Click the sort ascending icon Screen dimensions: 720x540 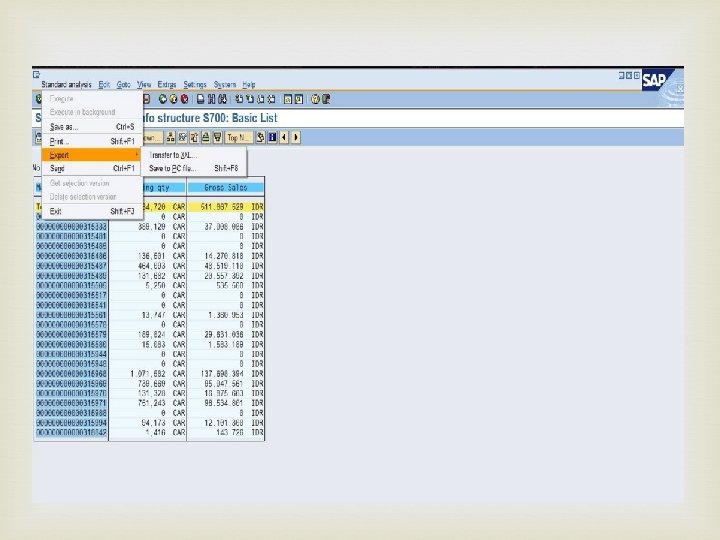click(206, 137)
